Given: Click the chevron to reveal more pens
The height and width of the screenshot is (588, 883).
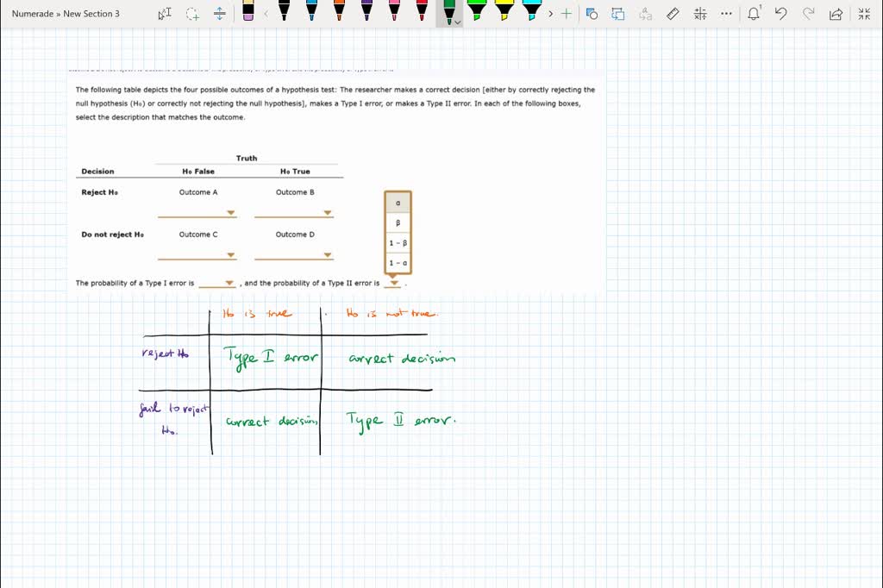Looking at the screenshot, I should point(550,13).
